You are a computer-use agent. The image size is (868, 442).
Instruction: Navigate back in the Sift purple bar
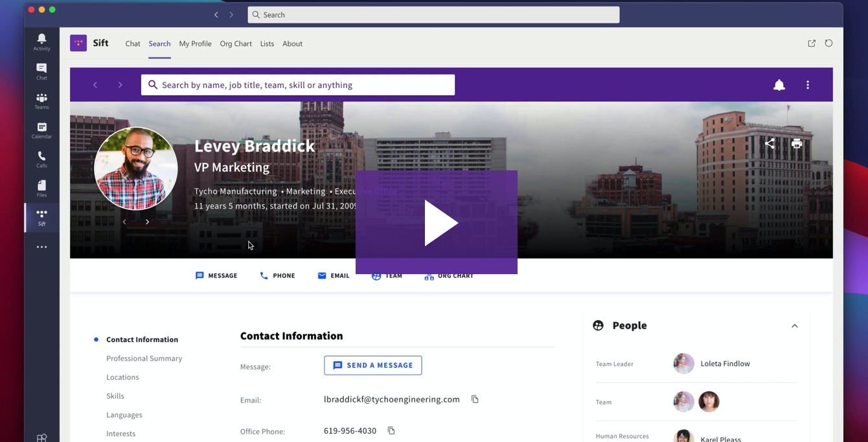click(x=95, y=85)
